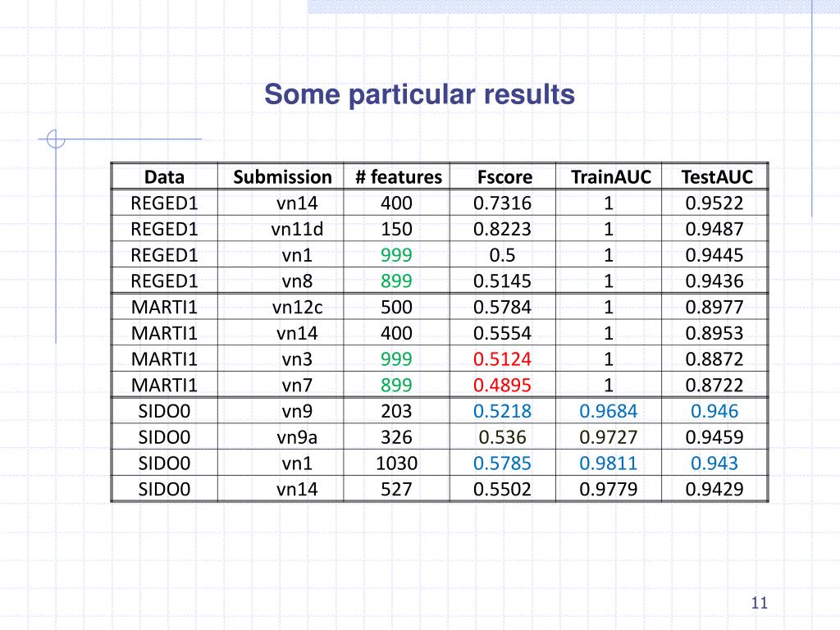Click the blue TrainAUC value 0.9811

point(609,463)
